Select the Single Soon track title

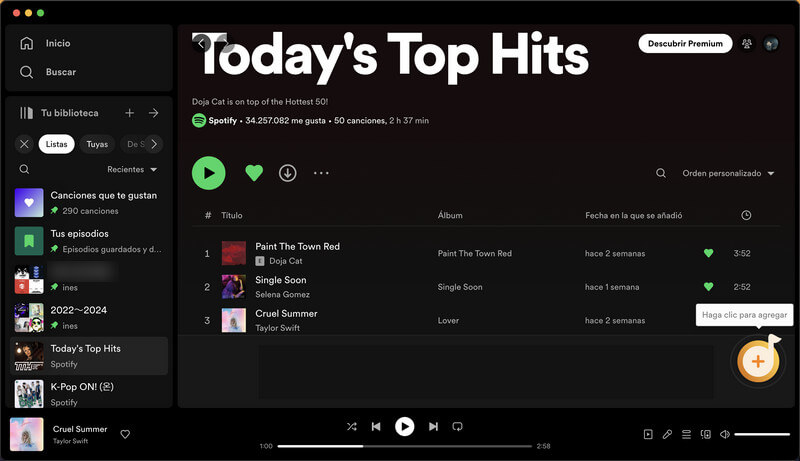click(281, 280)
